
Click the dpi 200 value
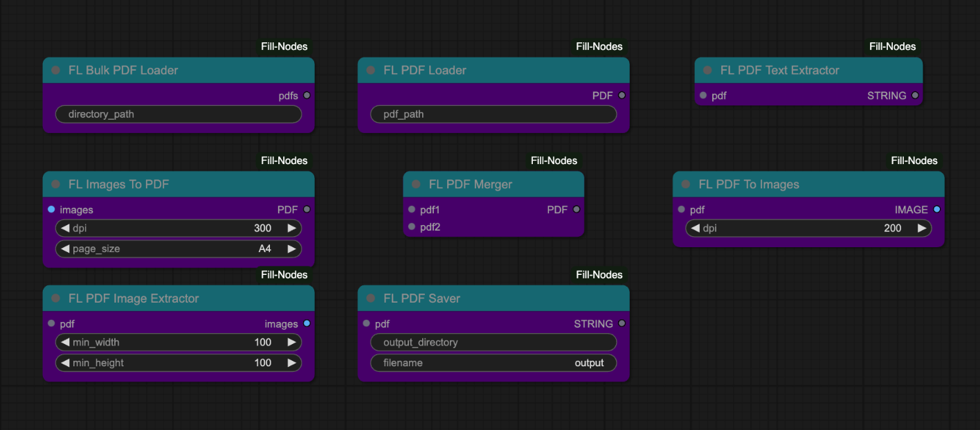tap(893, 228)
